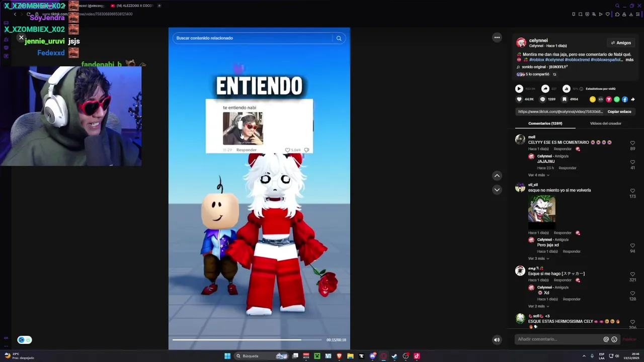The image size is (644, 362).
Task: Open the taskbar clock showing 20:46
Action: [x=631, y=356]
